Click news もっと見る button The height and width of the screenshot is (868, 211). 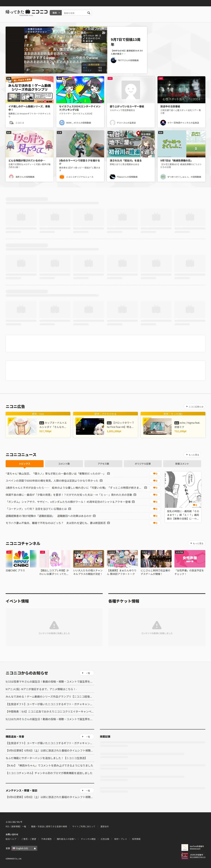(x=193, y=455)
